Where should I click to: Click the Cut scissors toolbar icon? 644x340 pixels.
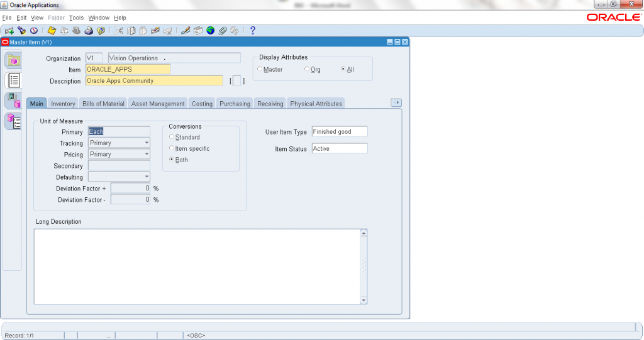click(119, 30)
